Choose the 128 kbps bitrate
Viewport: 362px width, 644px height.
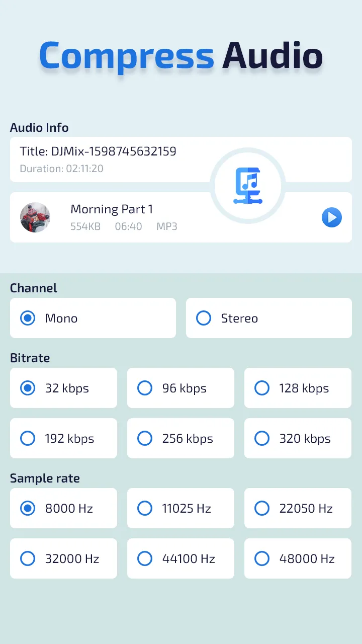click(298, 388)
